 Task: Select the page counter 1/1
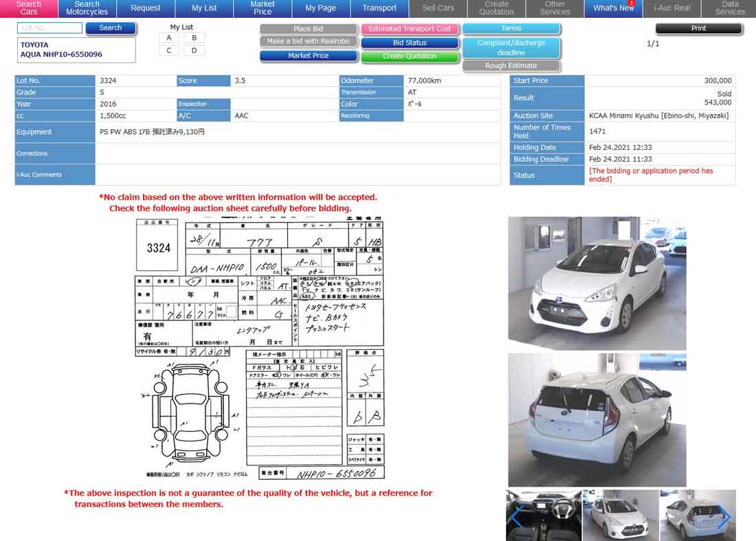click(653, 43)
